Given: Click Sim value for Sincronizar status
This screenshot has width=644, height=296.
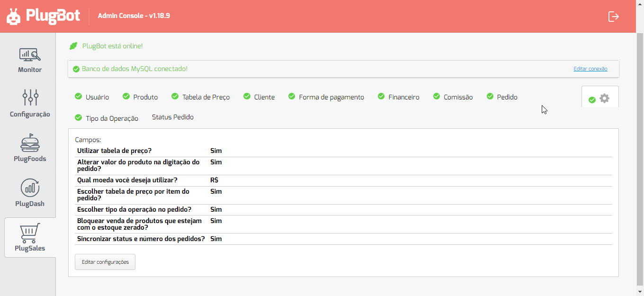Looking at the screenshot, I should [216, 239].
